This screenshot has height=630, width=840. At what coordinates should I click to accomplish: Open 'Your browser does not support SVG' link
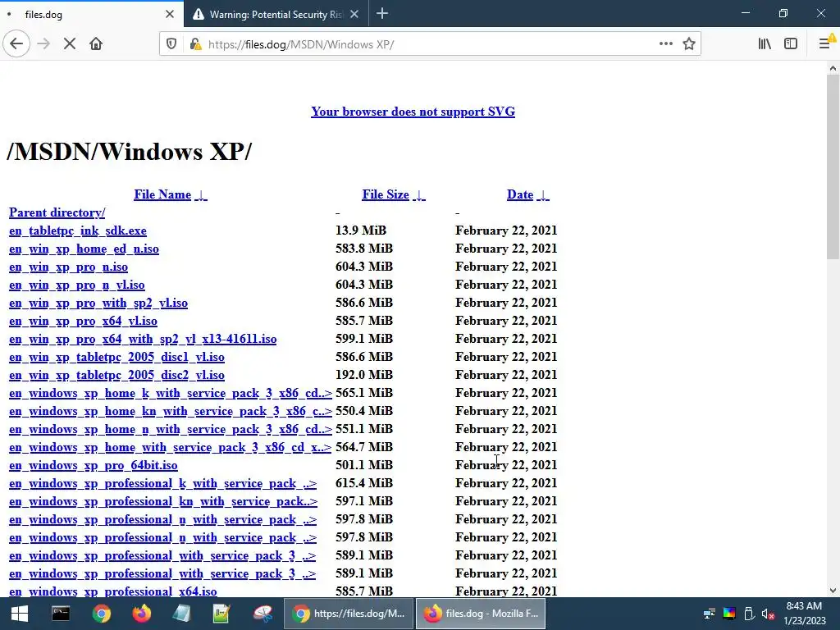(x=413, y=112)
